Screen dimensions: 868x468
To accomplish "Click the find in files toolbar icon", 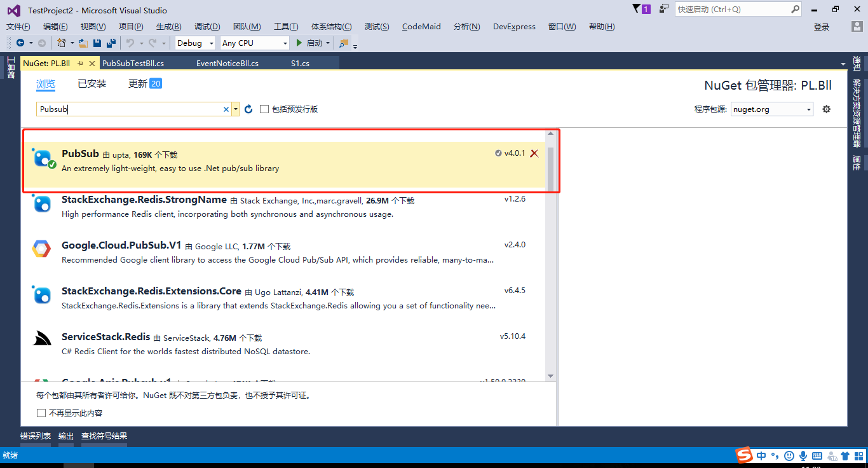I will [344, 43].
